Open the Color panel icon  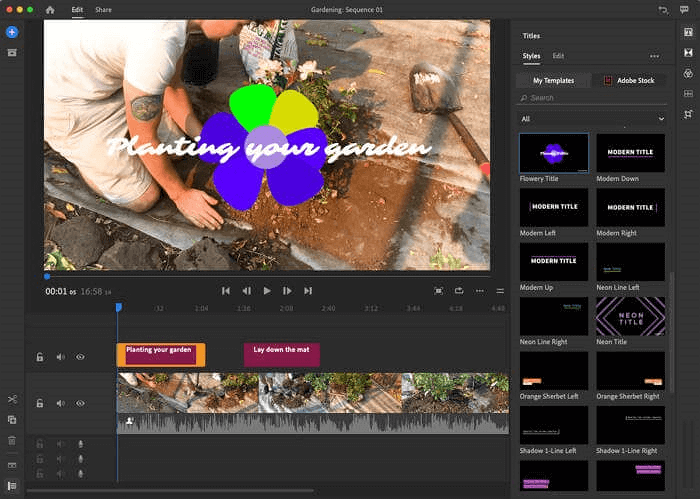(x=688, y=73)
